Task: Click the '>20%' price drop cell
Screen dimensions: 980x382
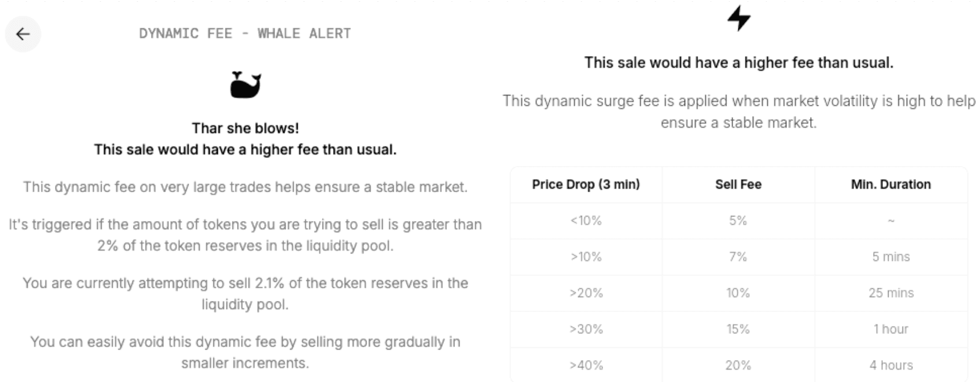Action: pyautogui.click(x=586, y=293)
